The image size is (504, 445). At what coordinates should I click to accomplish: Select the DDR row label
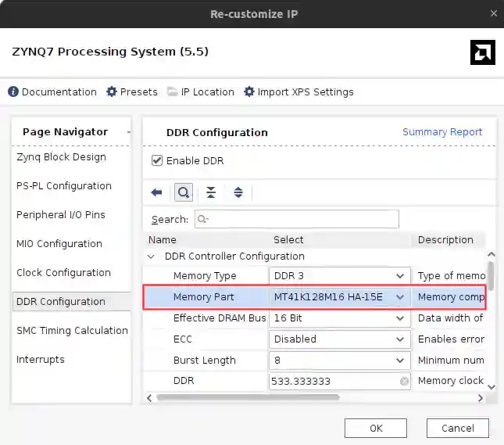184,381
